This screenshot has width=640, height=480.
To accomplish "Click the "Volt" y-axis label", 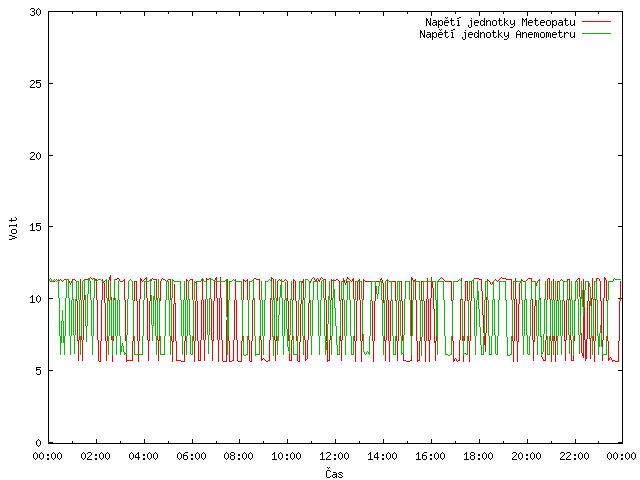I will (x=13, y=228).
